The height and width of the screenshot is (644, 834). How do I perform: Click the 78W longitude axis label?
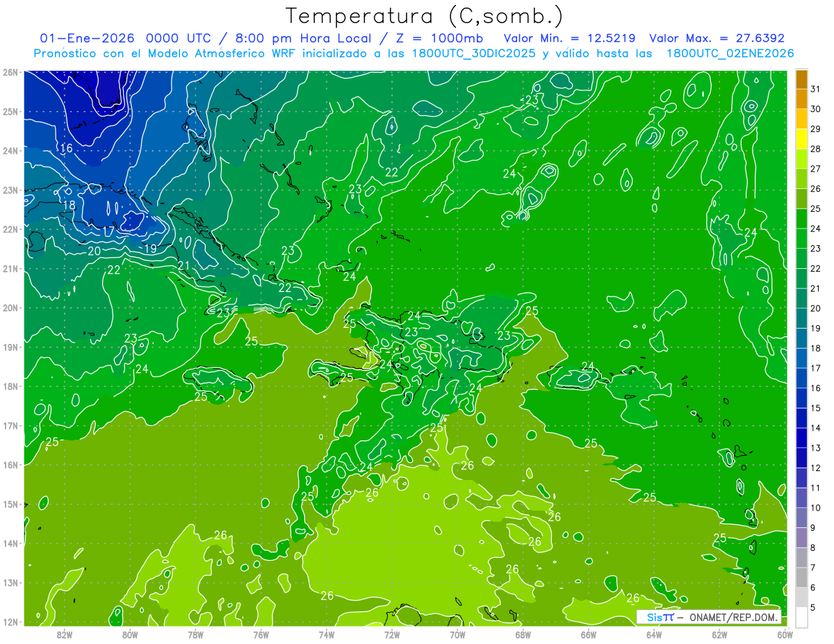(x=195, y=634)
